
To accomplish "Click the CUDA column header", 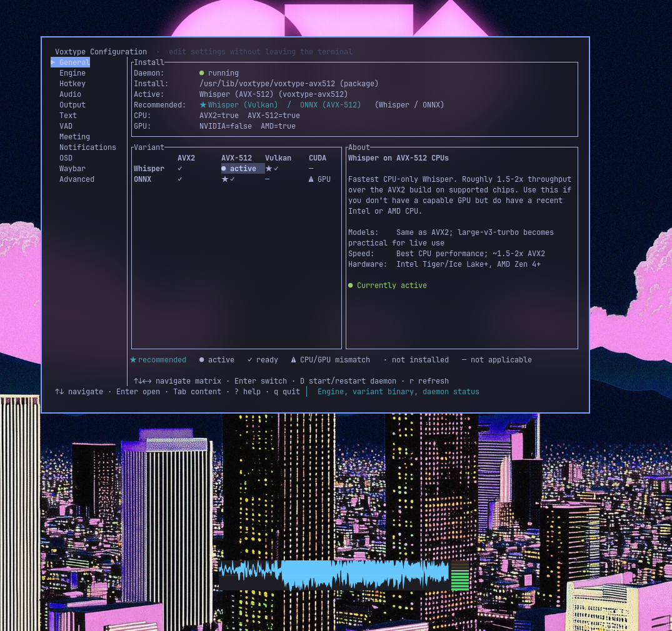I will [x=318, y=158].
